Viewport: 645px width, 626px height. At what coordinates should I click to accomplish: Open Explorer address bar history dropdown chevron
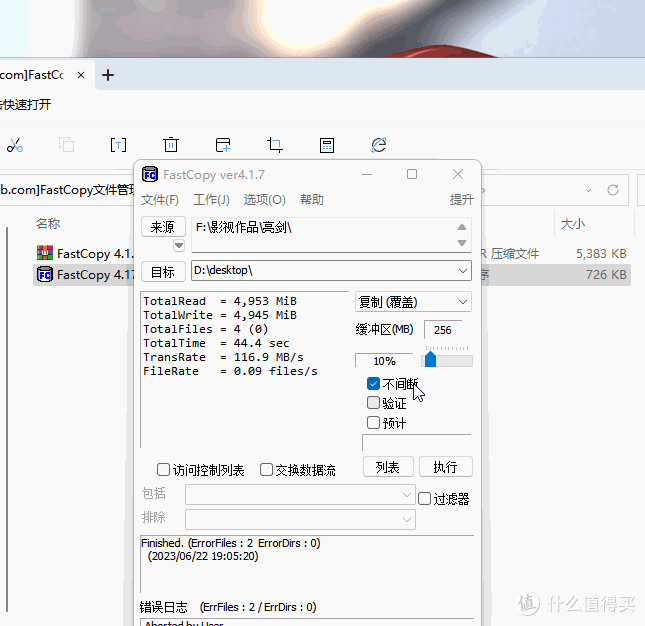pyautogui.click(x=588, y=190)
